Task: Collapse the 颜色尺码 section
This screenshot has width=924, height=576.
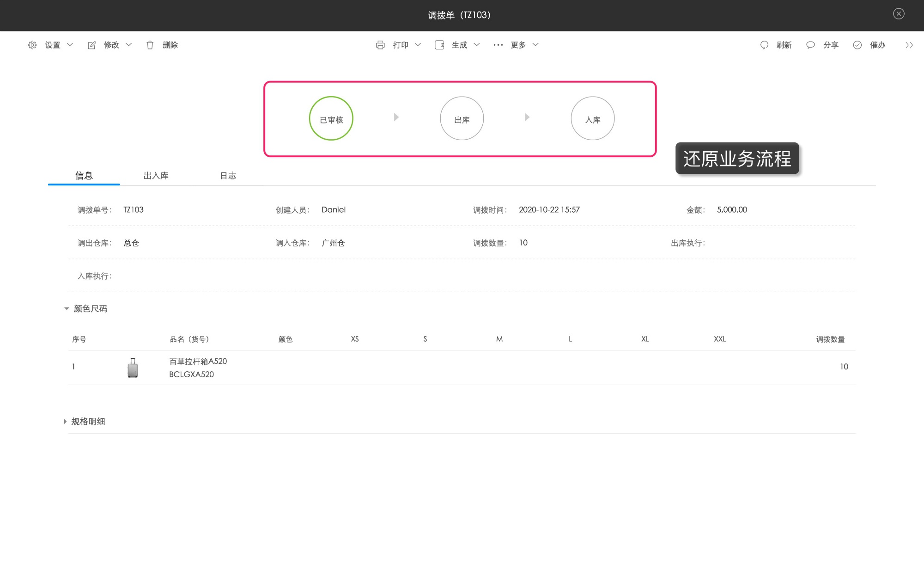Action: click(67, 309)
